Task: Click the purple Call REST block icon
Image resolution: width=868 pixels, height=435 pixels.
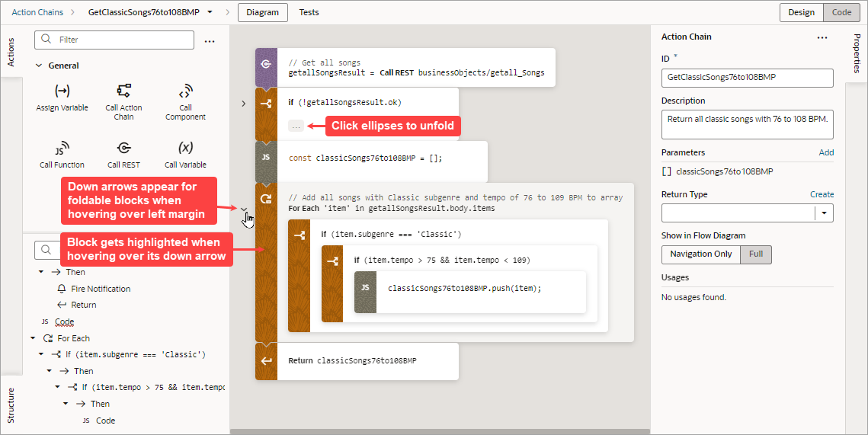Action: click(x=266, y=64)
